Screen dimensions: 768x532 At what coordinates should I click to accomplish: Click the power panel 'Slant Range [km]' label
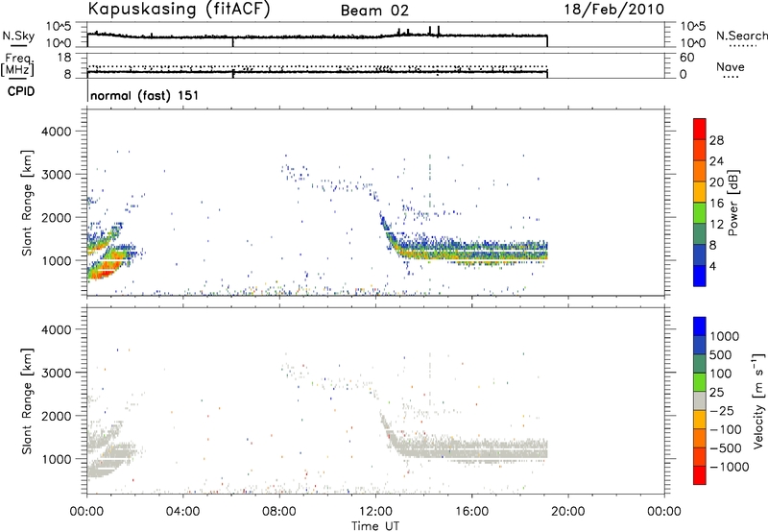(x=27, y=203)
